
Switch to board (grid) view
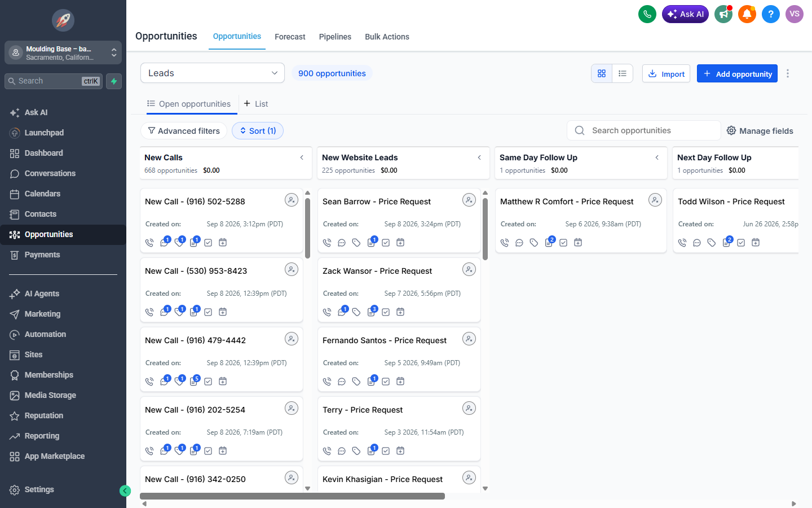coord(602,73)
